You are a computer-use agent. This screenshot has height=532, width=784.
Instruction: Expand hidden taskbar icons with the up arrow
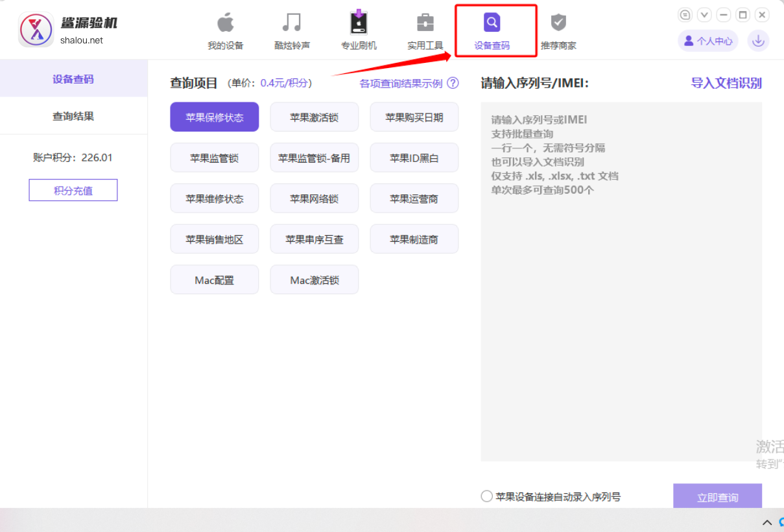(766, 522)
